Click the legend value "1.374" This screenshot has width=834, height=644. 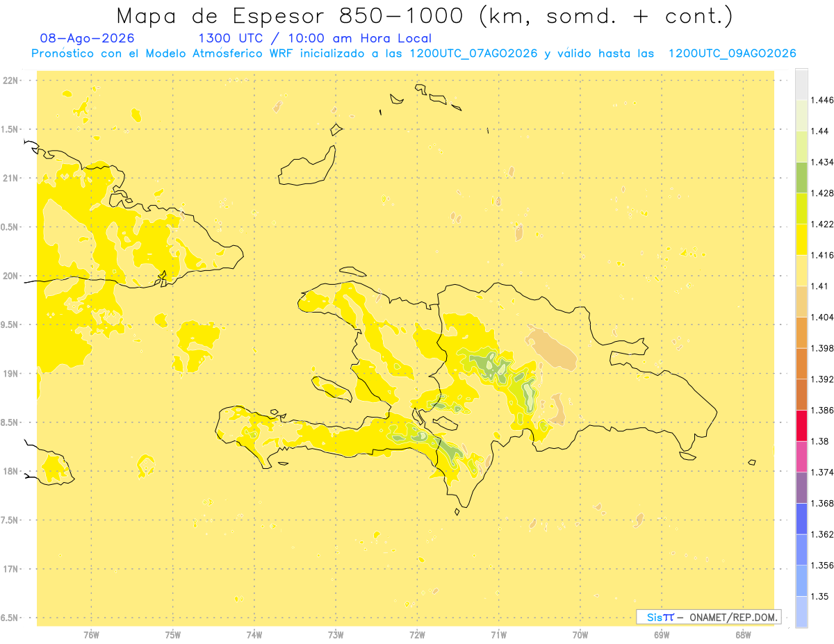pyautogui.click(x=822, y=472)
